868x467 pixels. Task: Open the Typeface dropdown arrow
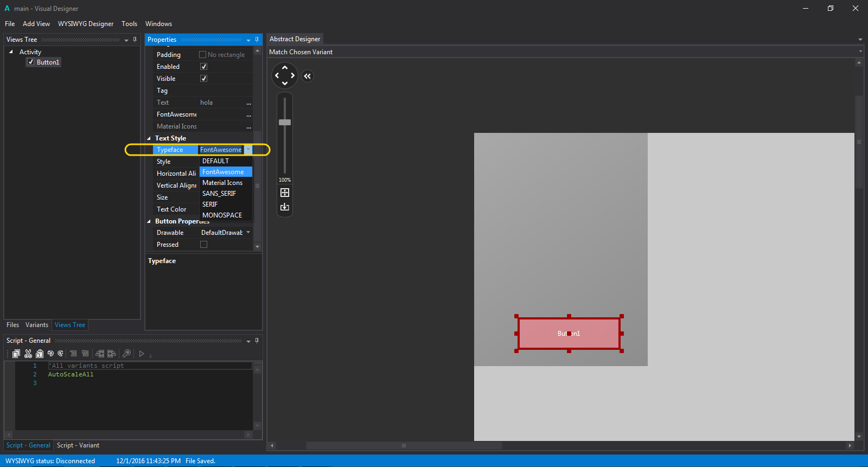pyautogui.click(x=248, y=150)
